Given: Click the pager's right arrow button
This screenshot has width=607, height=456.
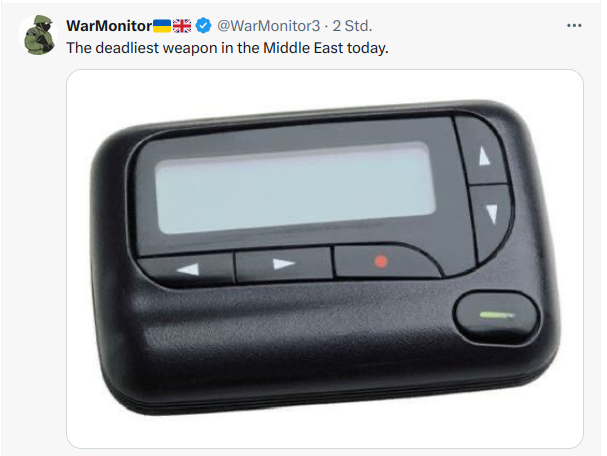Looking at the screenshot, I should (284, 264).
